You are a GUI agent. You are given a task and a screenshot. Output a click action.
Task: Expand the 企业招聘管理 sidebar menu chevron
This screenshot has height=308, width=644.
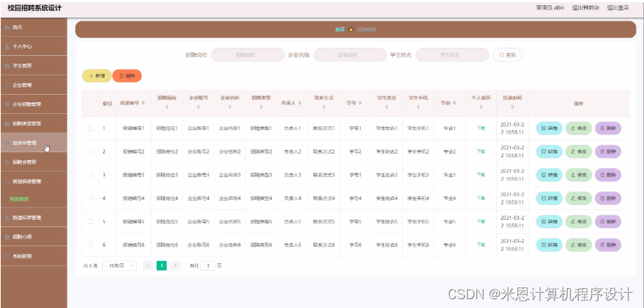pyautogui.click(x=59, y=104)
